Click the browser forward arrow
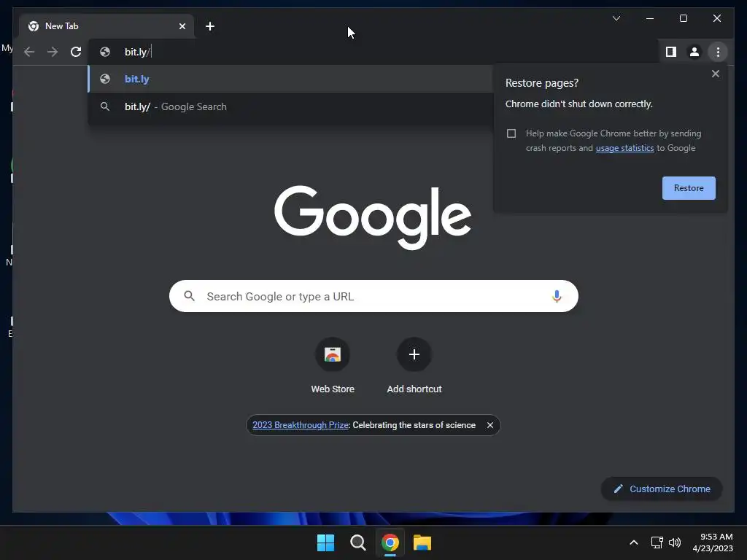The width and height of the screenshot is (747, 560). (53, 52)
